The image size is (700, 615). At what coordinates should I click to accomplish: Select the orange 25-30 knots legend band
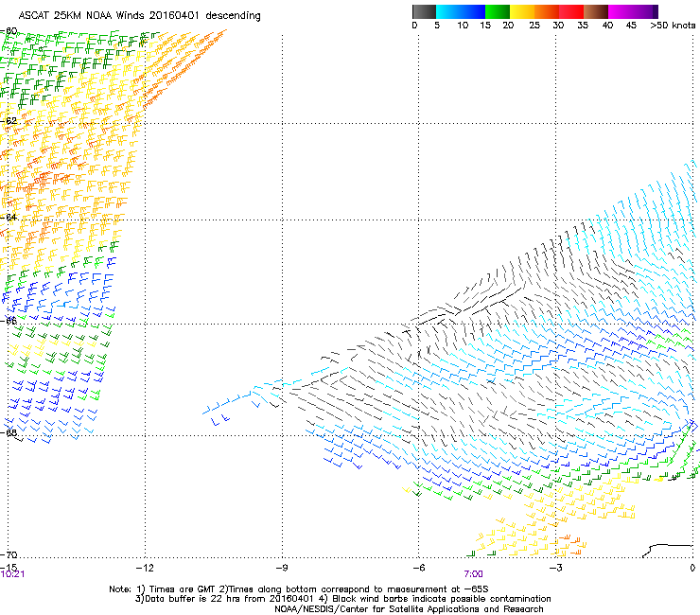click(x=547, y=11)
